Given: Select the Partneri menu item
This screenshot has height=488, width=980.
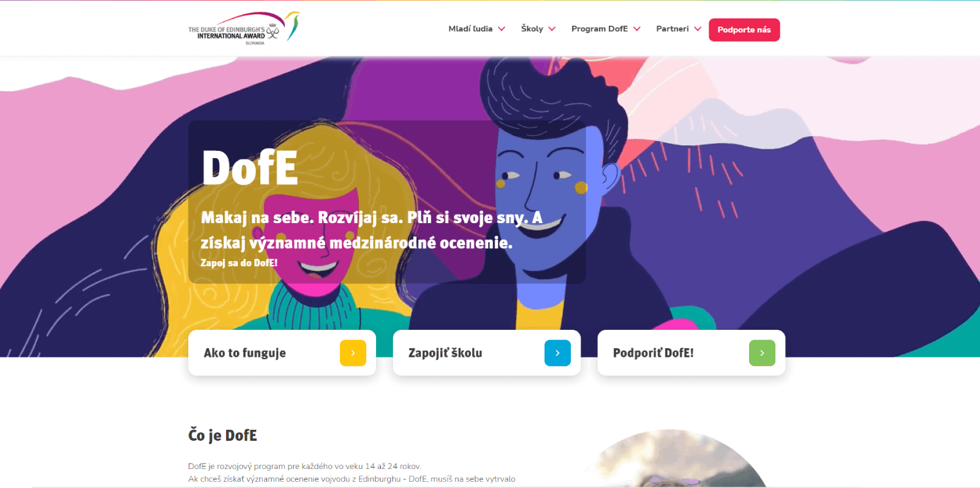Looking at the screenshot, I should coord(673,29).
